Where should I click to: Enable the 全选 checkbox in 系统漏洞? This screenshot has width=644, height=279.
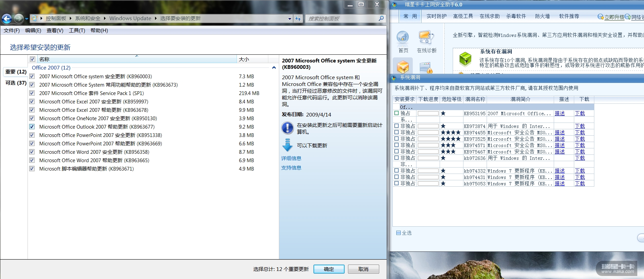coord(398,233)
